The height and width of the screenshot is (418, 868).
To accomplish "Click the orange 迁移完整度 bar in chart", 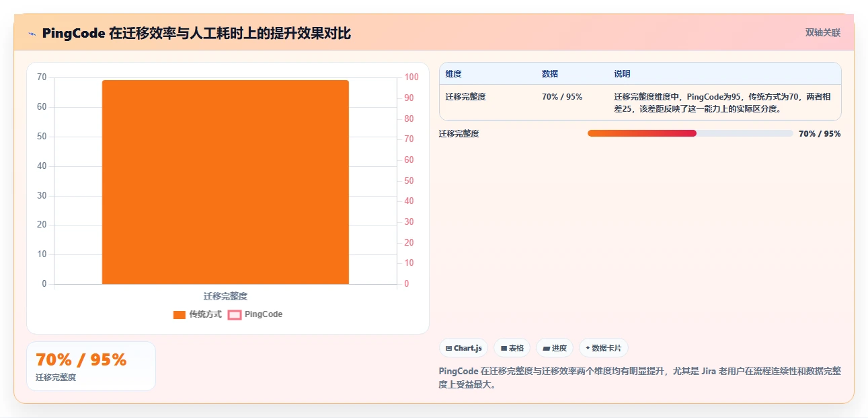I will click(225, 182).
